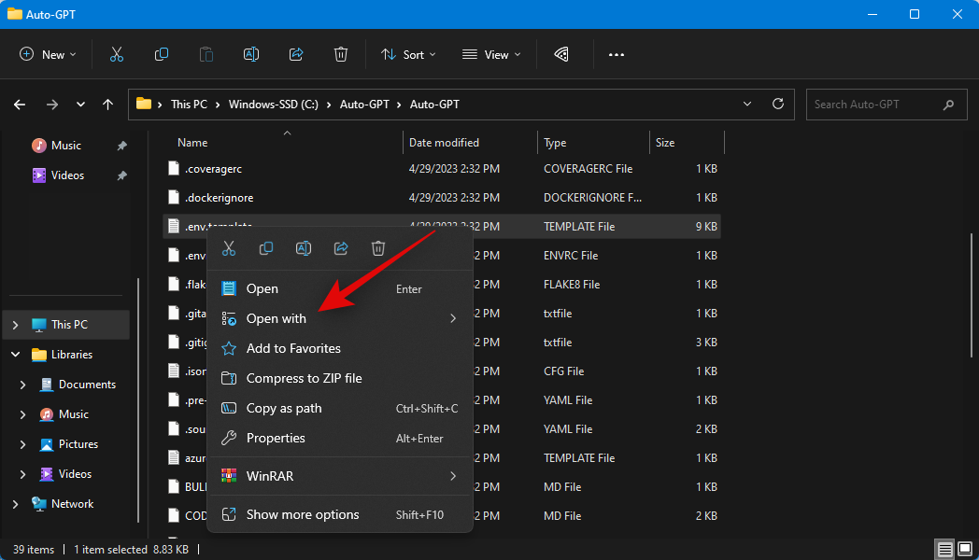Expand the This PC tree node
Image resolution: width=979 pixels, height=560 pixels.
pyautogui.click(x=16, y=324)
